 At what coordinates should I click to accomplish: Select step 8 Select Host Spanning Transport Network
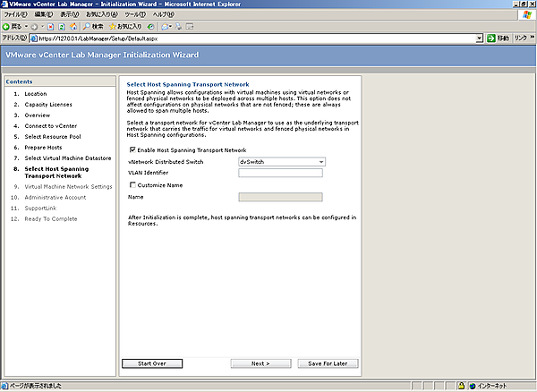coord(56,172)
